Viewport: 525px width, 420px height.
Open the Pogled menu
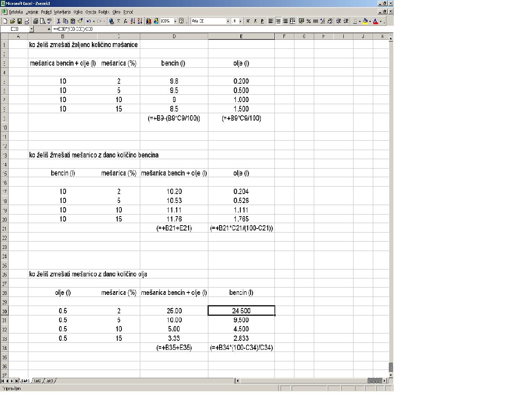click(x=46, y=12)
